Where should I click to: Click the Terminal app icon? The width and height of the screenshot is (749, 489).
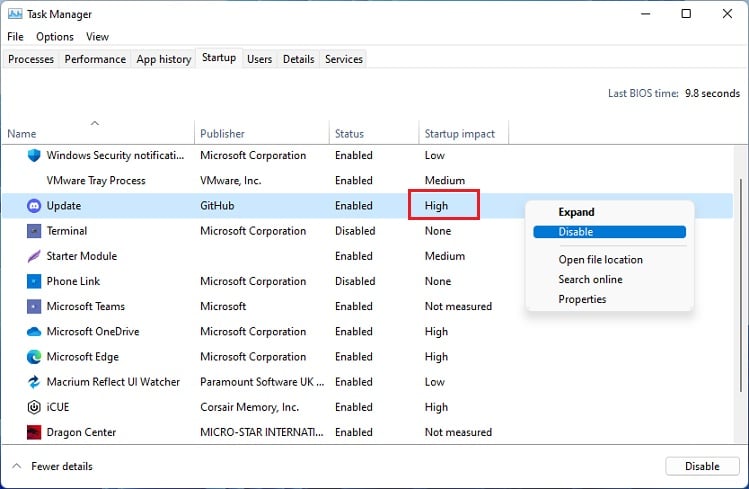[x=34, y=231]
